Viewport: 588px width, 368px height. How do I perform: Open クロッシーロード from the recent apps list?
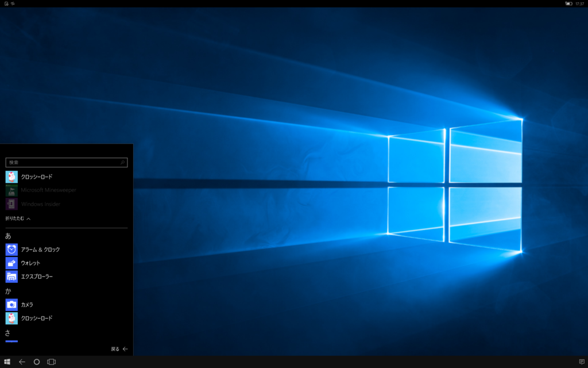tap(67, 177)
